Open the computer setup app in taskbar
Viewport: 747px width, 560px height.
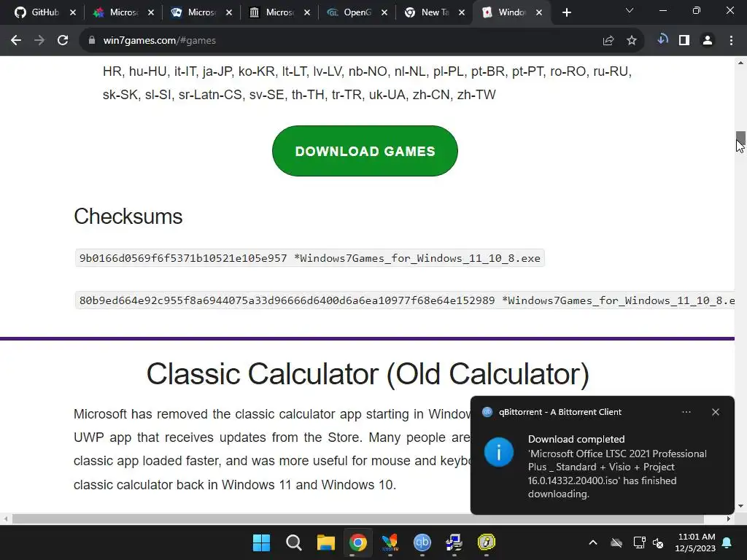(454, 542)
